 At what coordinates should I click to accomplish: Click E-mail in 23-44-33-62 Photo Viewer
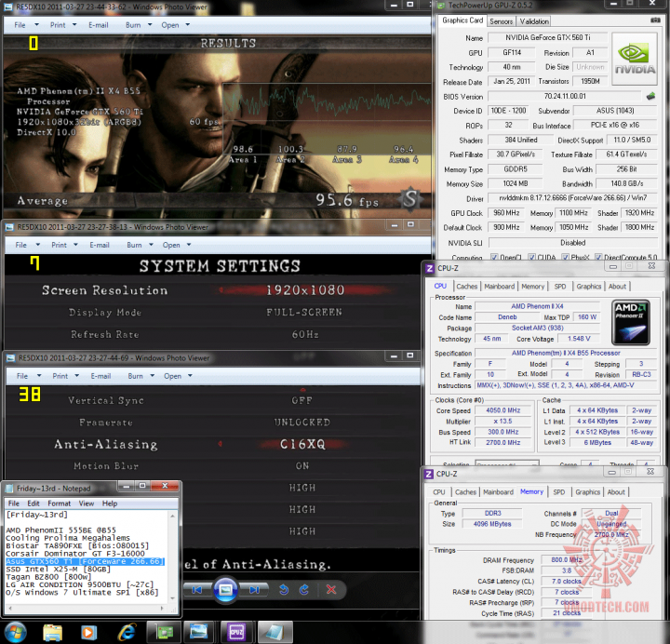tap(99, 25)
